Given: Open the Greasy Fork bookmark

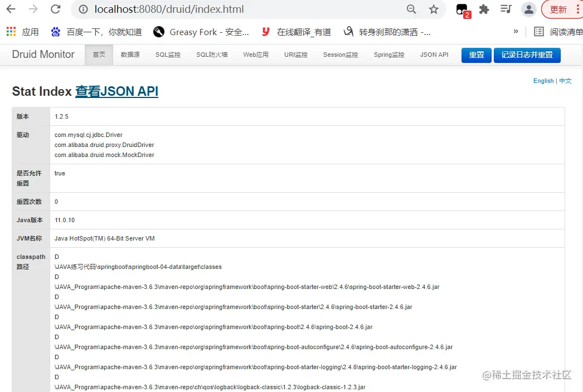Looking at the screenshot, I should coord(201,32).
